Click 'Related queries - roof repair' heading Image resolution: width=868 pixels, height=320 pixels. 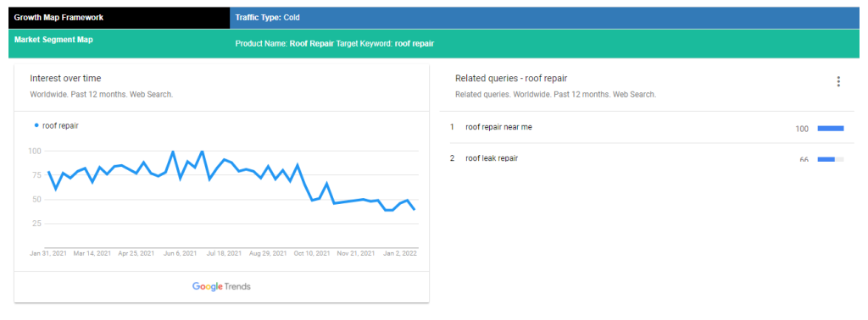[511, 79]
